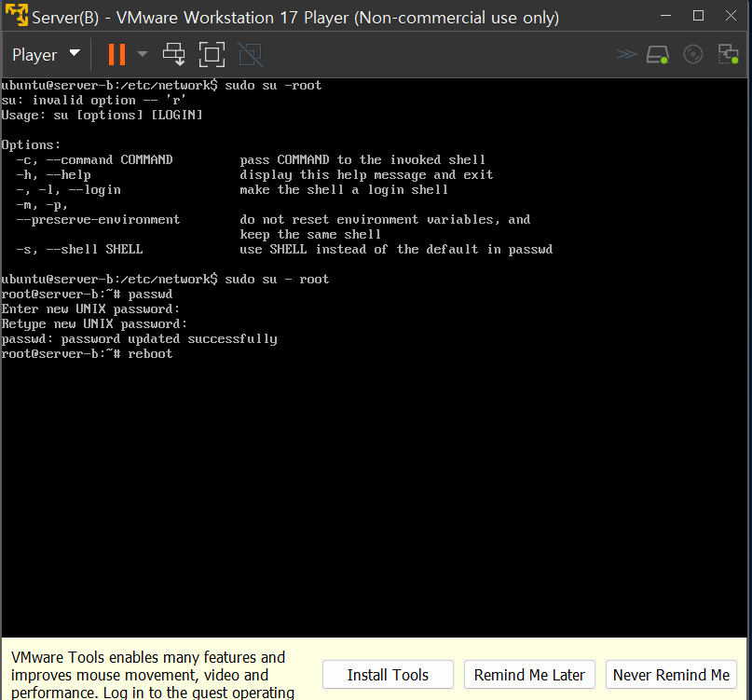Expand the devices chevron arrows
The height and width of the screenshot is (700, 752).
[x=626, y=54]
